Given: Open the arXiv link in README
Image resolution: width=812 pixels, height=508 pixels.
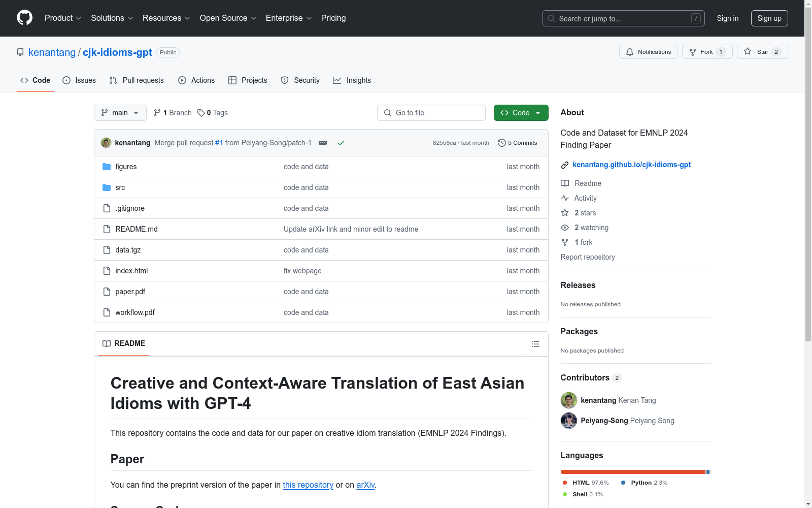Looking at the screenshot, I should pos(365,485).
